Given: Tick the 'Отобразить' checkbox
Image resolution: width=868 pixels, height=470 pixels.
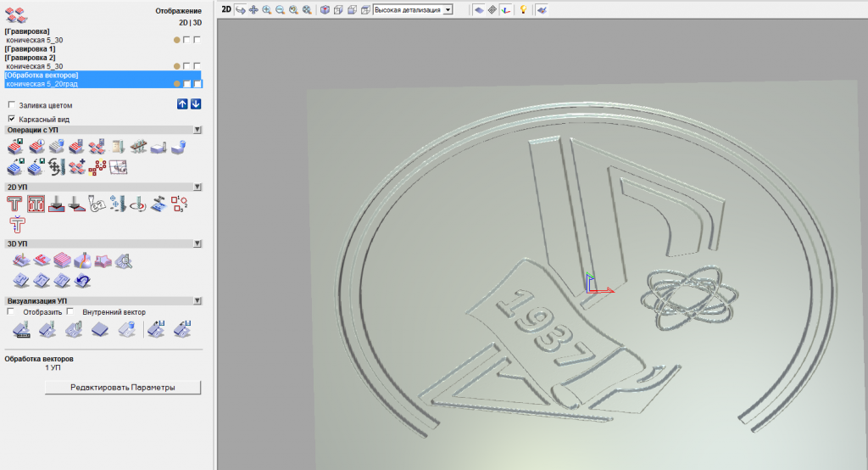Looking at the screenshot, I should pyautogui.click(x=11, y=311).
